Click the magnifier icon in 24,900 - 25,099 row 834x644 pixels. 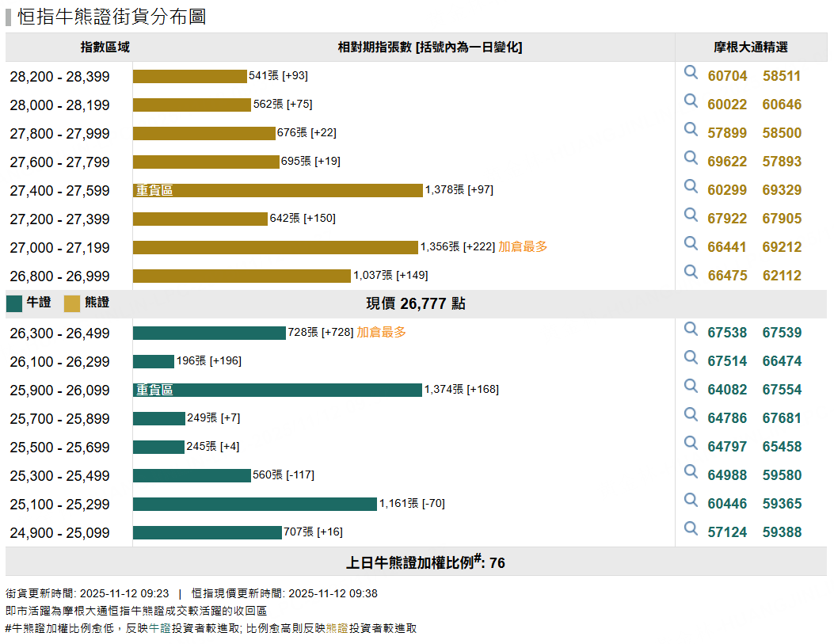point(691,528)
